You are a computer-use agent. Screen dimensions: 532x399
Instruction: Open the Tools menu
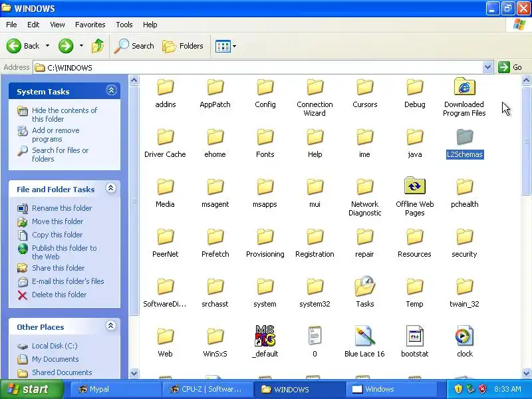pos(124,25)
